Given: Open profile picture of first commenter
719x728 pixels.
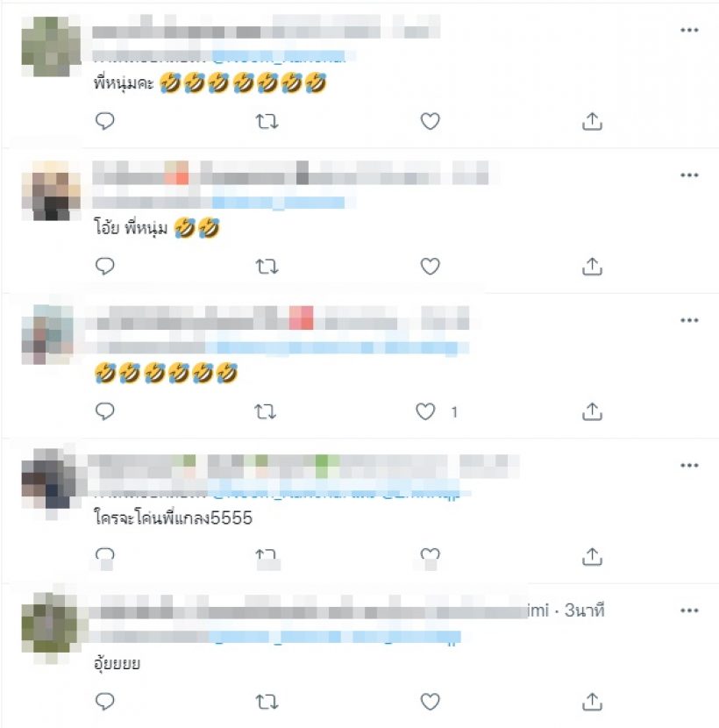Looking at the screenshot, I should 51,46.
